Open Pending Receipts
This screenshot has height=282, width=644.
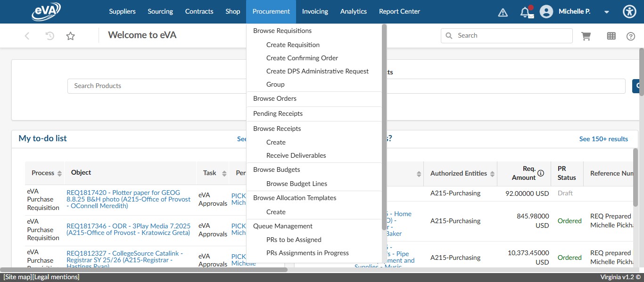(278, 113)
